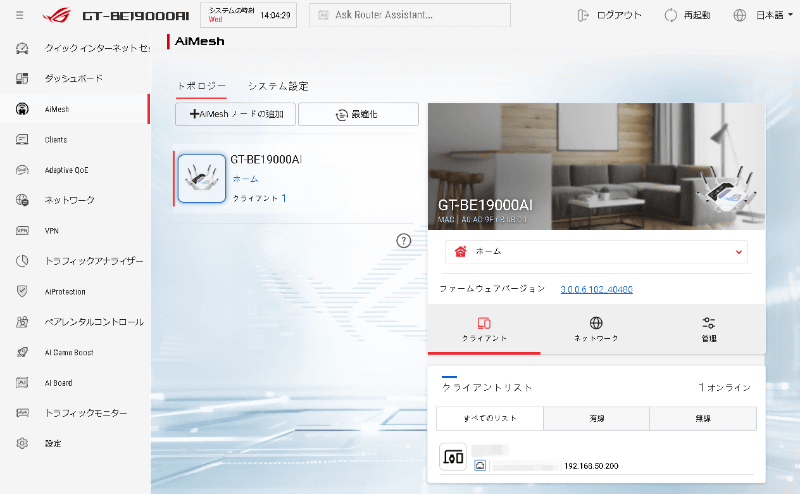The image size is (800, 494).
Task: Open AiProtection in the sidebar menu
Action: coord(65,292)
